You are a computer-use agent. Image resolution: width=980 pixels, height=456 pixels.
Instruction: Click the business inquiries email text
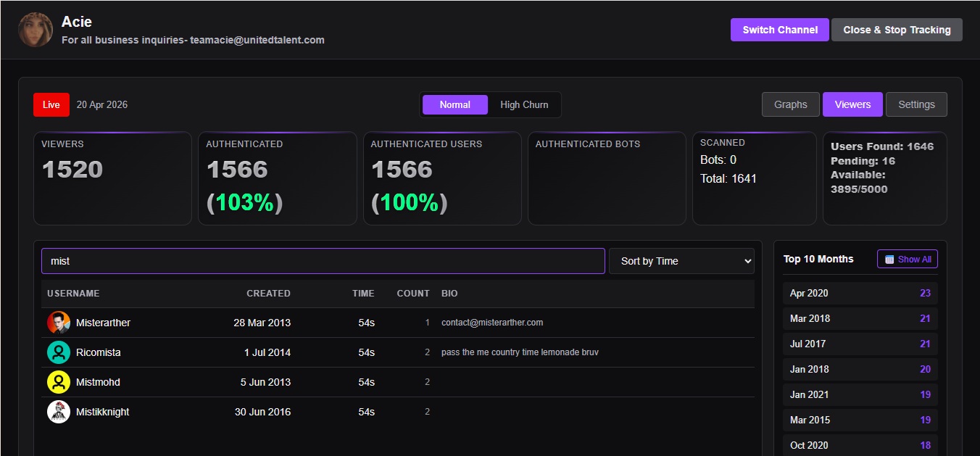[x=193, y=40]
